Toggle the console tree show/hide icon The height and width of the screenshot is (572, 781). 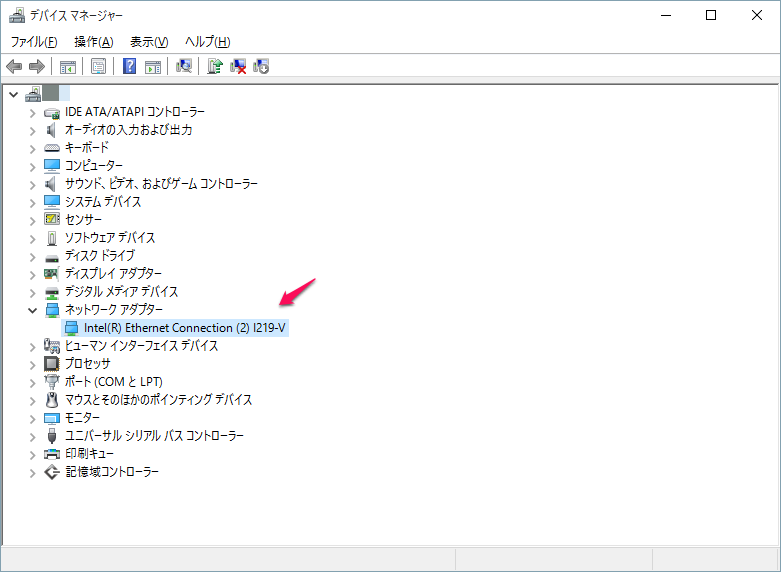(68, 67)
